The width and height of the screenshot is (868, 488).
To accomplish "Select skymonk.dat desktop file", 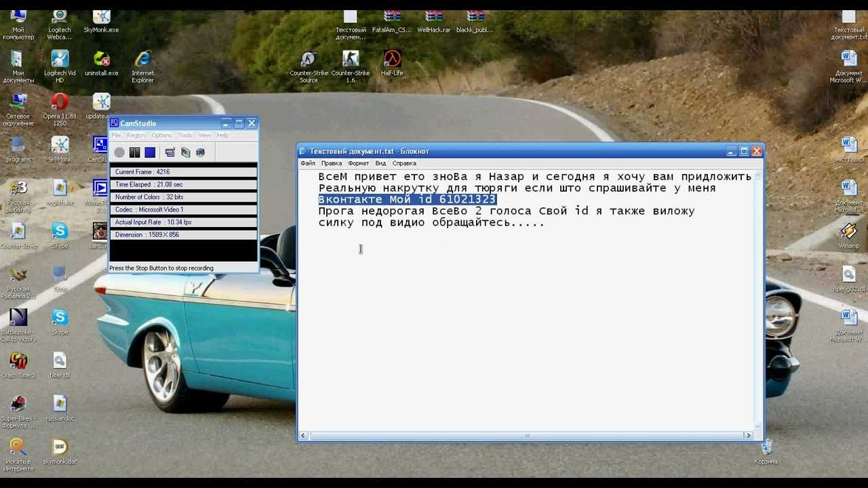I will (x=60, y=451).
